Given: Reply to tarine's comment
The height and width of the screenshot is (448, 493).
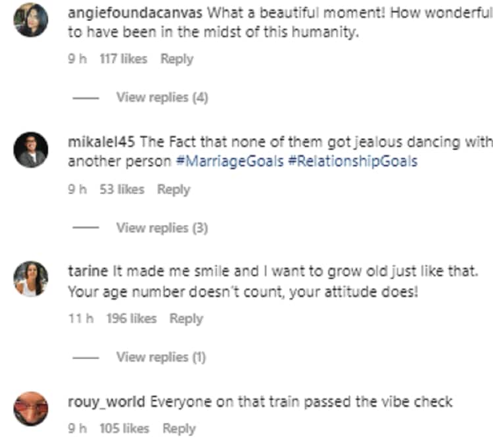Looking at the screenshot, I should (x=186, y=318).
